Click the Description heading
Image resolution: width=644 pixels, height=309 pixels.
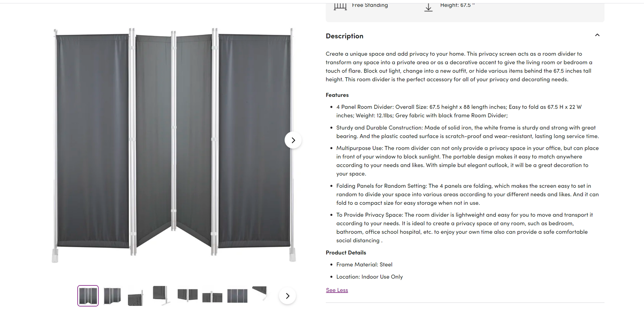344,36
